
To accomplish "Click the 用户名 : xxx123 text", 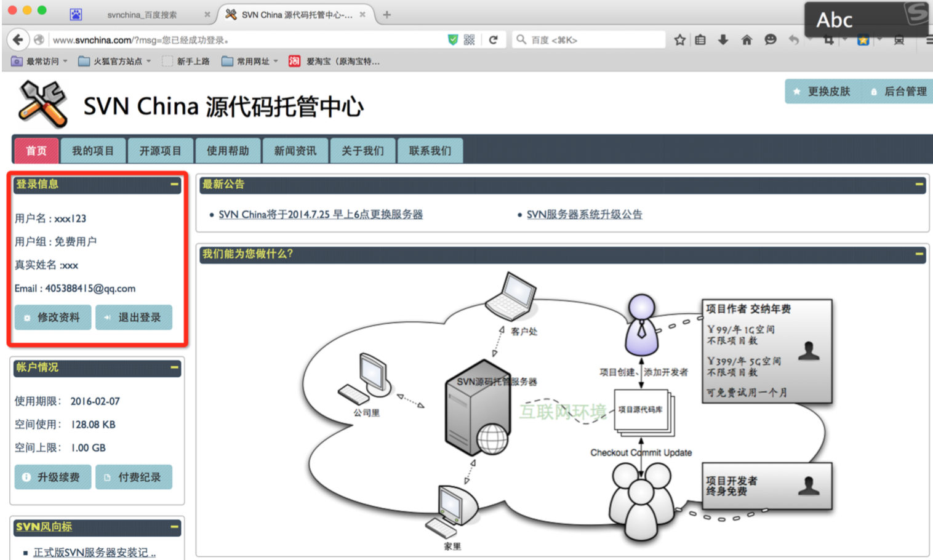I will [x=50, y=218].
